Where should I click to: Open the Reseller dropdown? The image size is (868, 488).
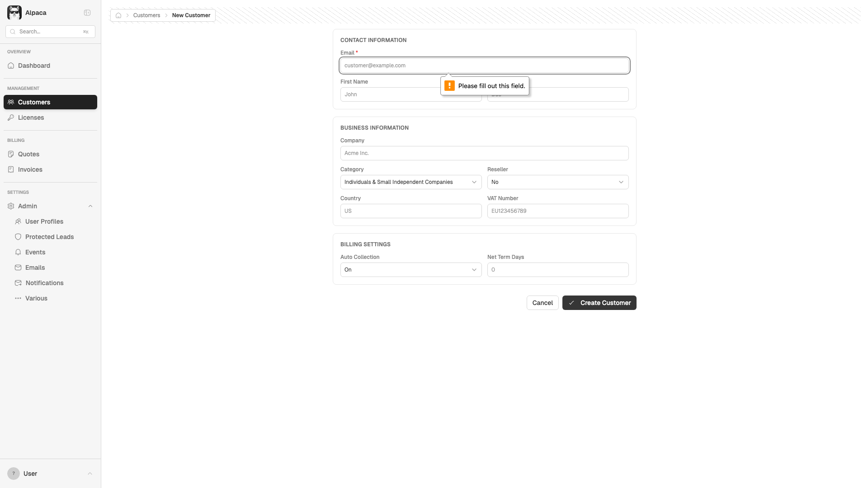pos(557,182)
